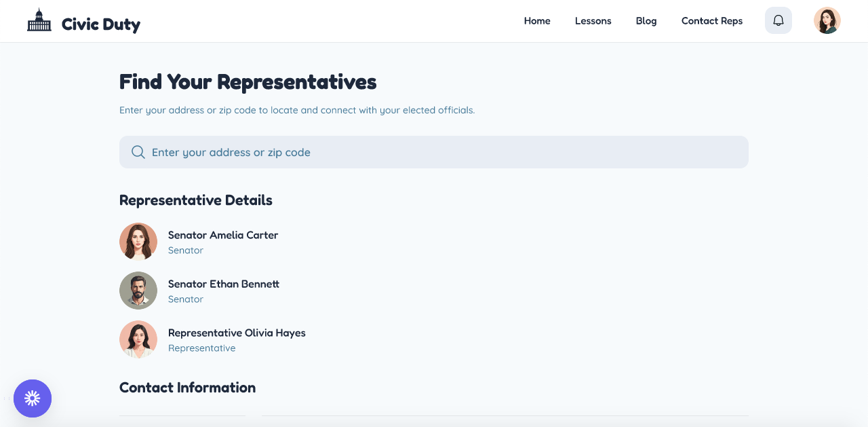Go to the Home page
The width and height of the screenshot is (868, 427).
(537, 21)
